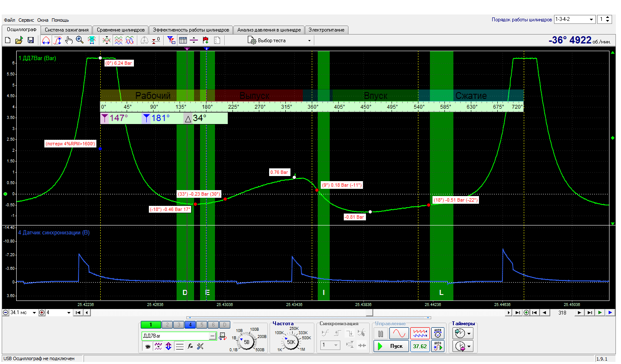Click the stacked waveforms toolbar icon

[x=119, y=40]
